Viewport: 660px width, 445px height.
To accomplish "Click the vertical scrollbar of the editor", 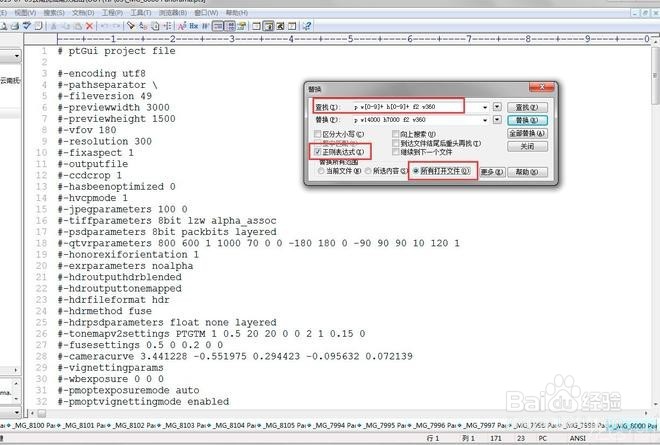I will (655, 223).
